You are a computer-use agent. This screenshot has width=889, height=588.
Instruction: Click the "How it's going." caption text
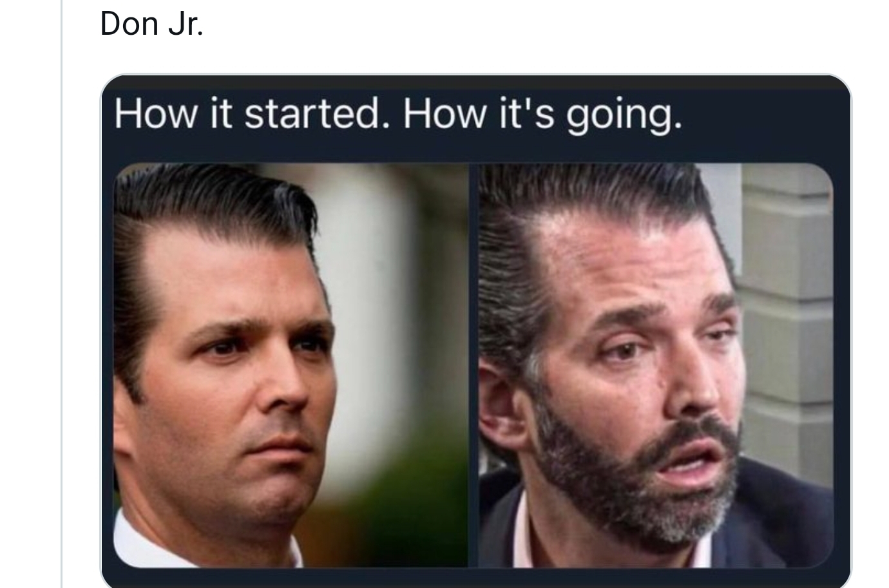542,115
